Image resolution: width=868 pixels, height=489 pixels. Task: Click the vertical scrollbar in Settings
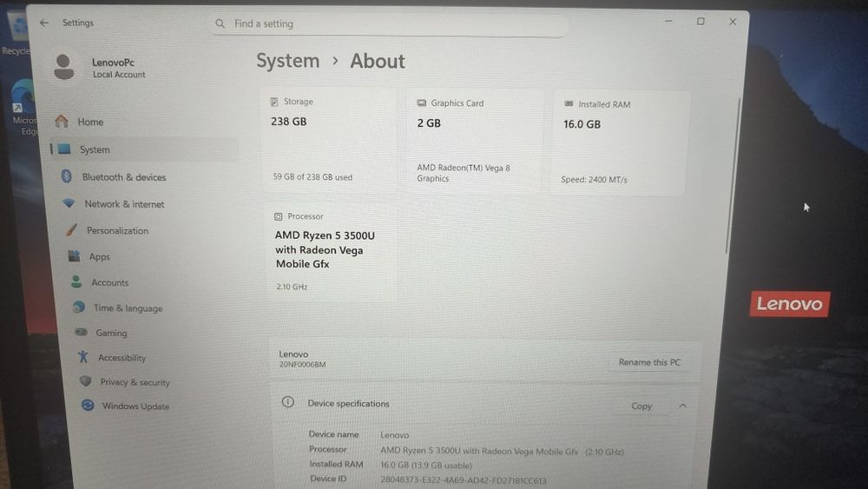click(733, 177)
